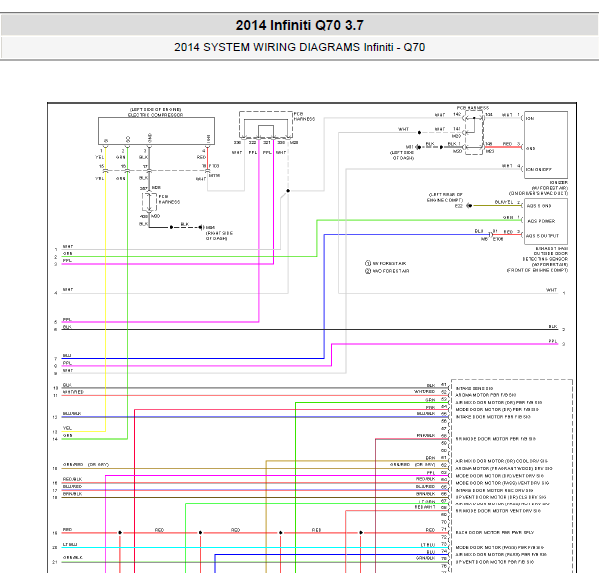Click "RR MODE DOOR MOTOR PBR F/B SIG" label
The height and width of the screenshot is (573, 599).
point(495,439)
